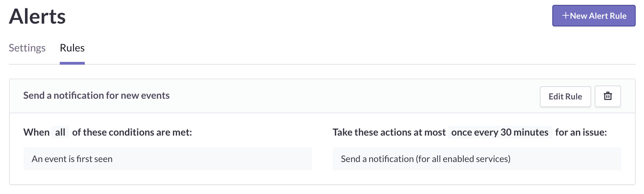
Task: Select the "An event is first seen" condition
Action: pyautogui.click(x=167, y=159)
